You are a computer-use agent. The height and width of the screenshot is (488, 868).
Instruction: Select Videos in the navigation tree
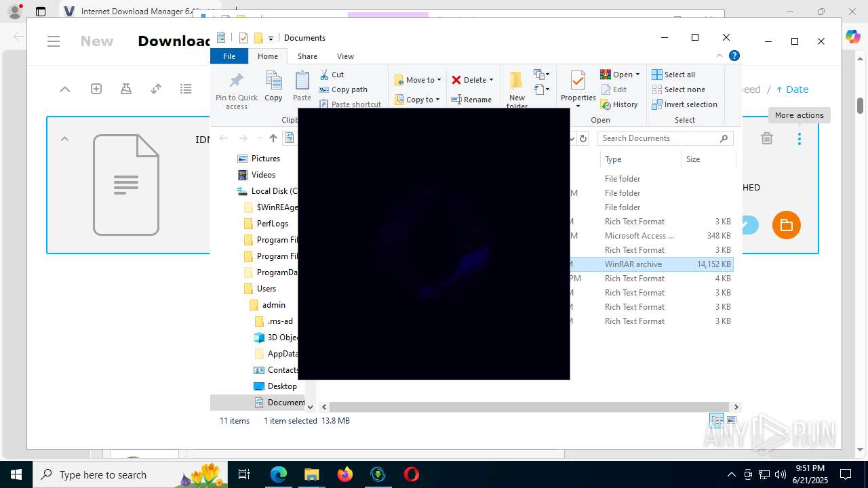tap(263, 175)
